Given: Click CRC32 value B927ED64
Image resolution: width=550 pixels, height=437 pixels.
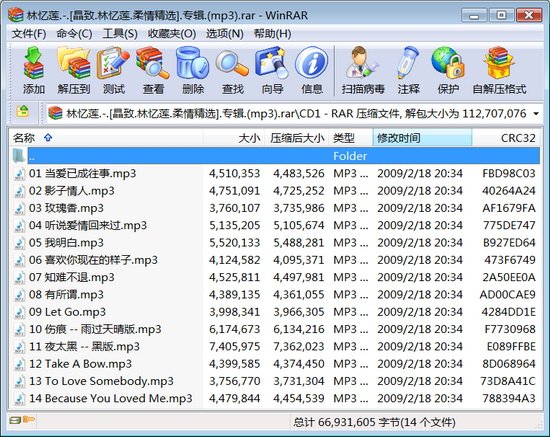Looking at the screenshot, I should click(509, 243).
